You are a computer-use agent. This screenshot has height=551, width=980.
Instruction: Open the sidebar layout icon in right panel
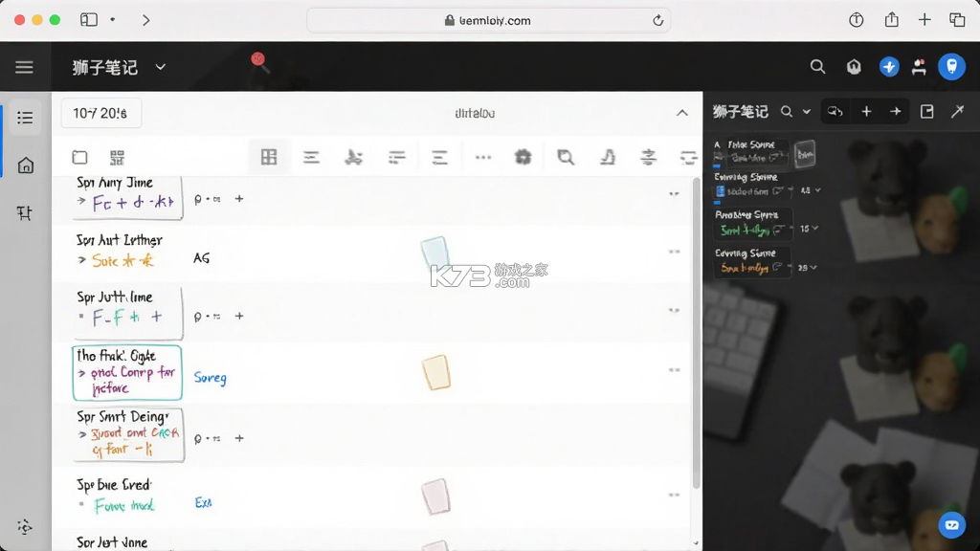pyautogui.click(x=926, y=112)
